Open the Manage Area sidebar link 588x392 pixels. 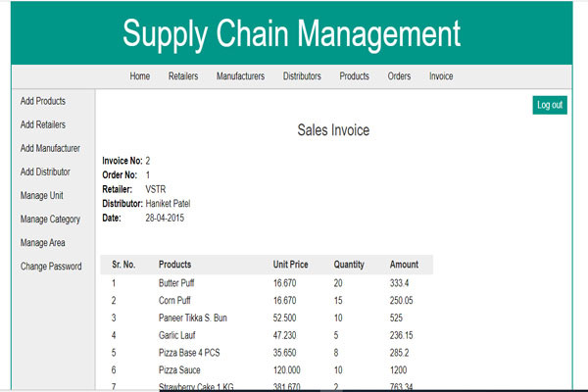point(42,243)
